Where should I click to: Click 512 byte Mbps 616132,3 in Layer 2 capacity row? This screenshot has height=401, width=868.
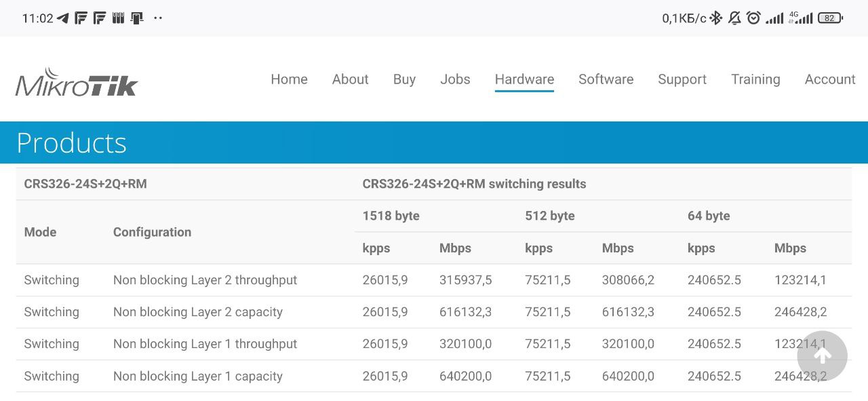tap(628, 312)
